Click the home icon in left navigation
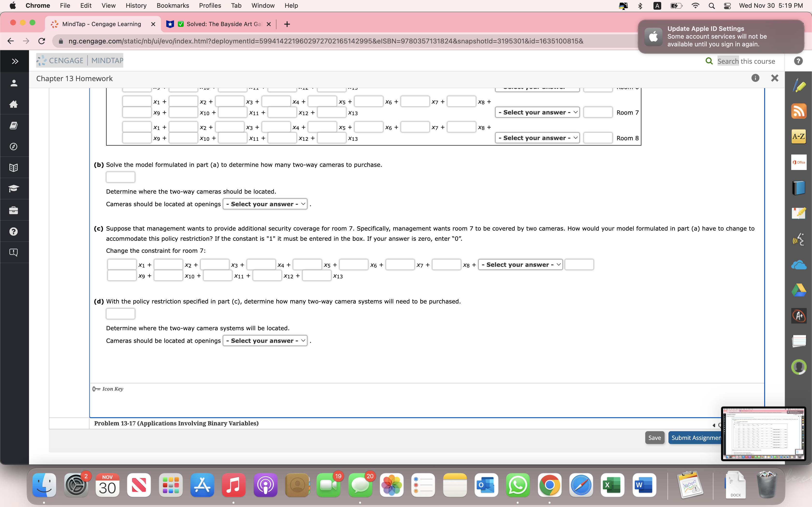Image resolution: width=812 pixels, height=507 pixels. click(14, 104)
